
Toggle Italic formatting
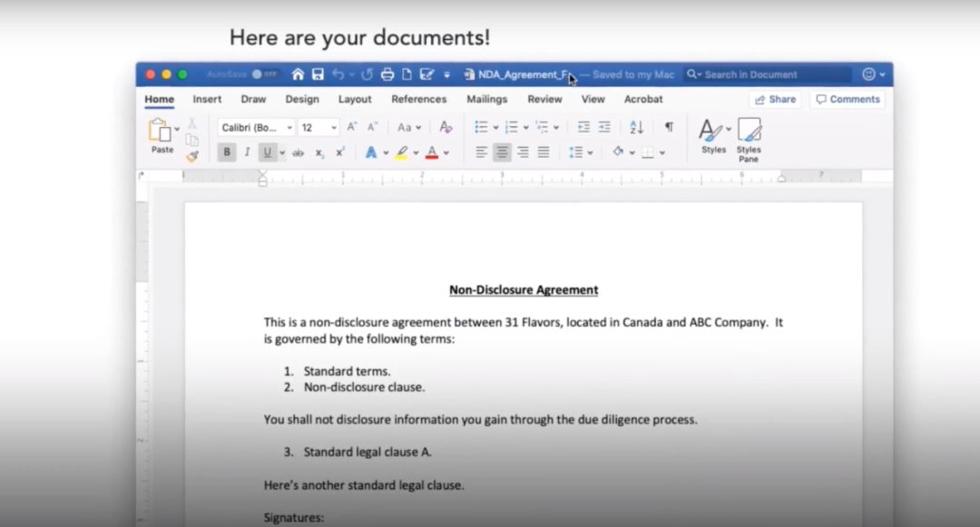[247, 152]
